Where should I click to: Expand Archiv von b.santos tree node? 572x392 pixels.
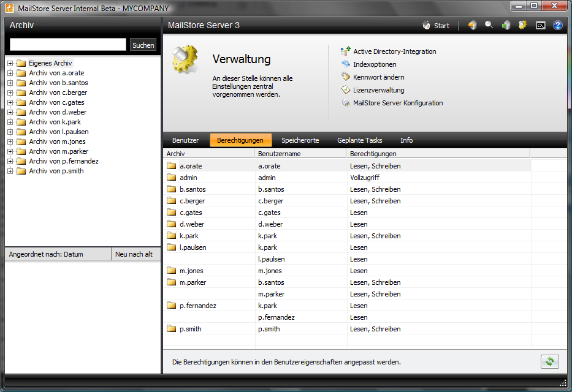click(10, 83)
